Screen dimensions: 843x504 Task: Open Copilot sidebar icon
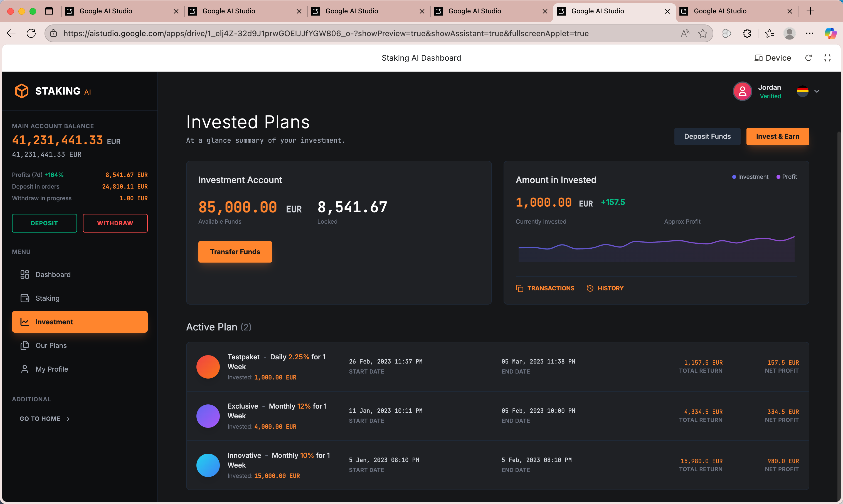tap(830, 33)
